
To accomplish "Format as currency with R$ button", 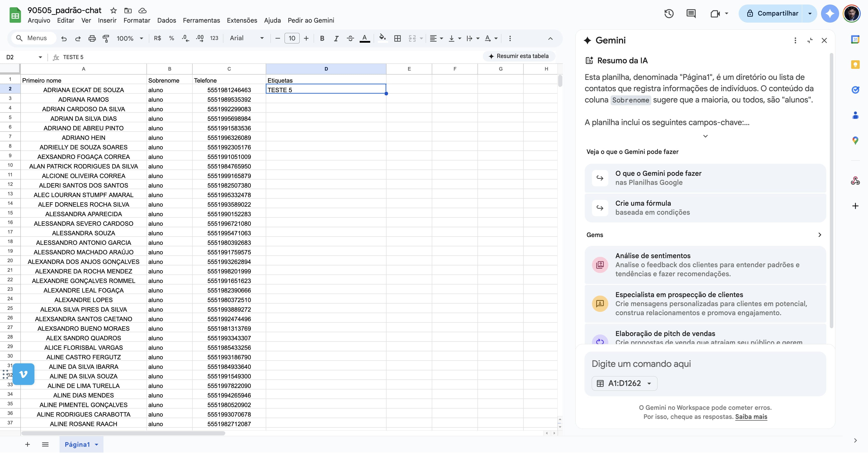I will pyautogui.click(x=157, y=38).
